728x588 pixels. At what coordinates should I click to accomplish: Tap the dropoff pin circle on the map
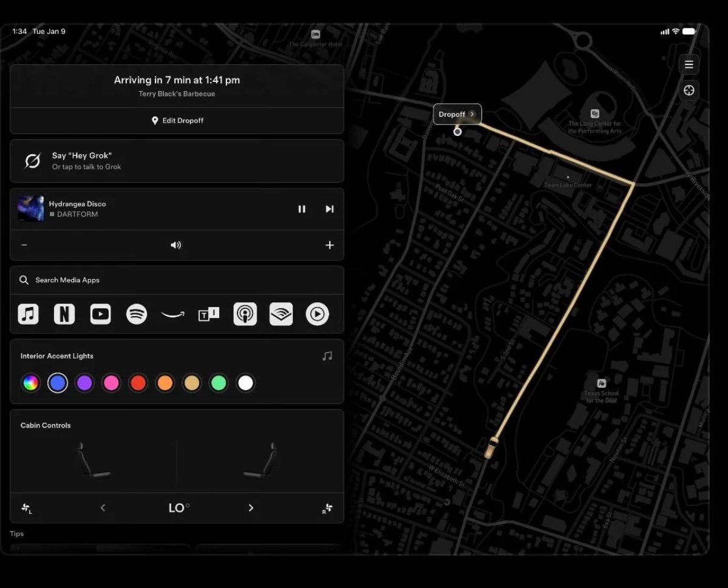coord(457,132)
